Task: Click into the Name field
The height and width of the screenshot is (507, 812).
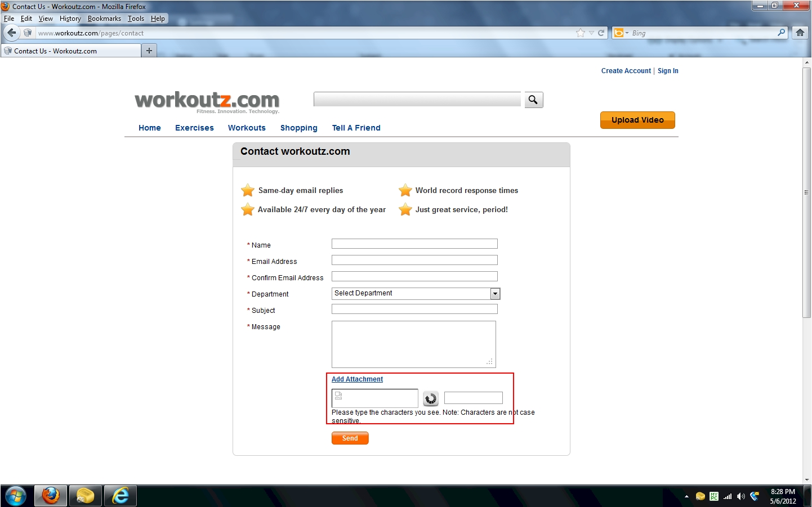Action: (x=414, y=244)
